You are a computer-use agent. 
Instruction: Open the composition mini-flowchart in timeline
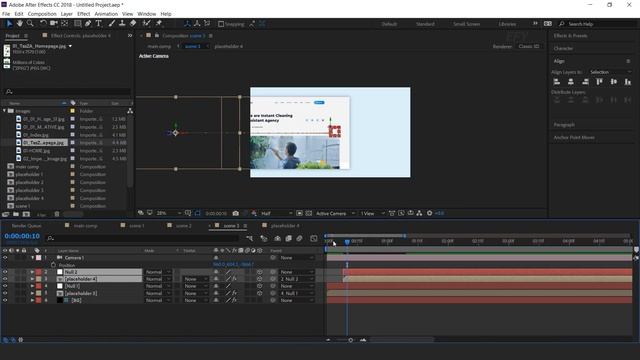point(250,238)
